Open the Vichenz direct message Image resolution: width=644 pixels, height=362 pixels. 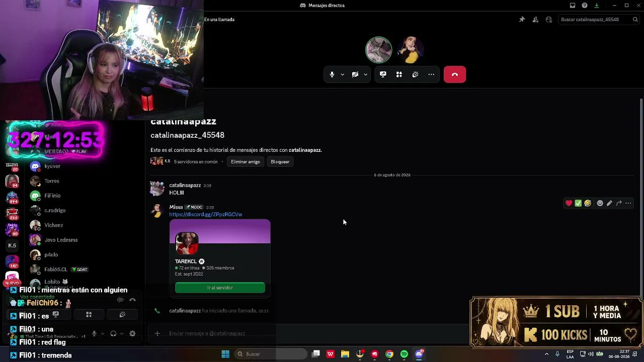pos(86,225)
